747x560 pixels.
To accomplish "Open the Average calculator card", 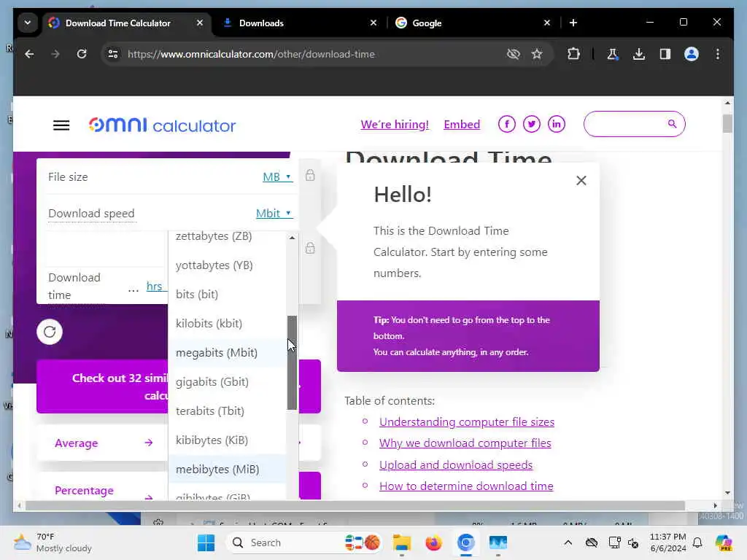I will point(102,443).
